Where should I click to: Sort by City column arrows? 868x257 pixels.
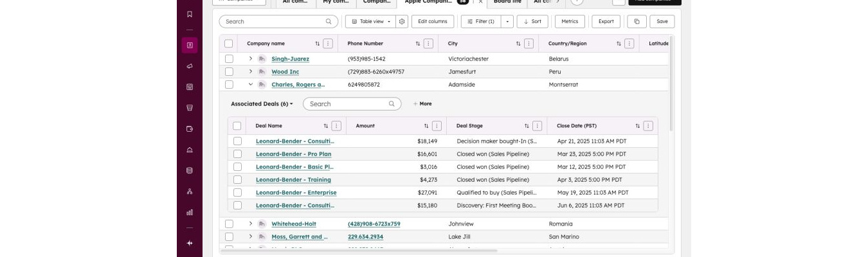(x=518, y=44)
